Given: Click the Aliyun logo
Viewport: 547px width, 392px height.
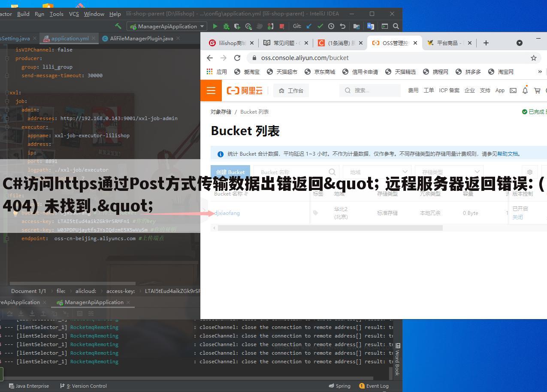Looking at the screenshot, I should 245,90.
